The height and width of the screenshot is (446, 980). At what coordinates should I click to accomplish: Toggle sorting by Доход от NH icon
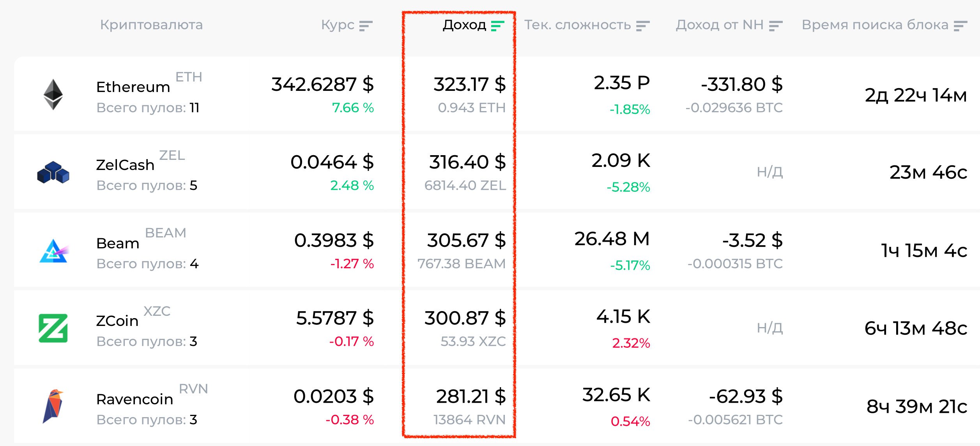776,26
